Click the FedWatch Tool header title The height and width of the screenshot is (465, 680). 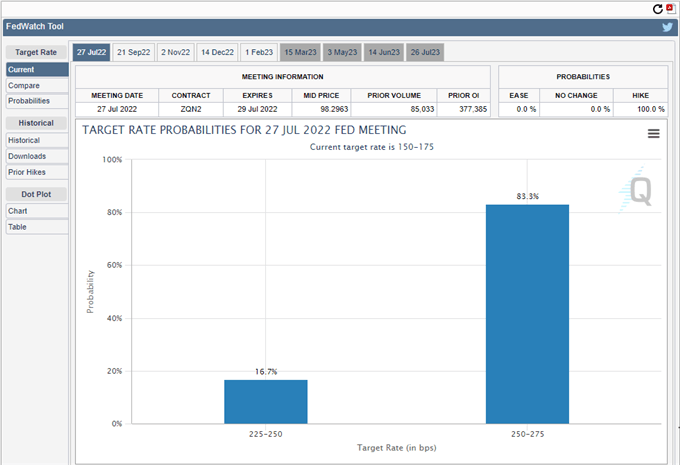(x=35, y=26)
